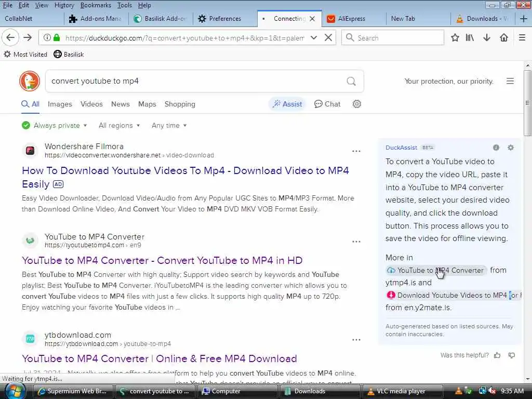Open search settings gear beside Chat

pyautogui.click(x=356, y=104)
